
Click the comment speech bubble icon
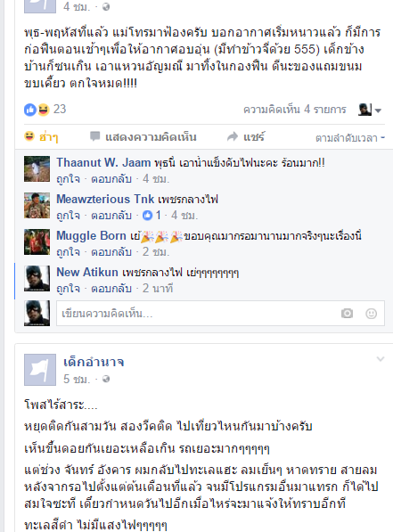[x=94, y=136]
